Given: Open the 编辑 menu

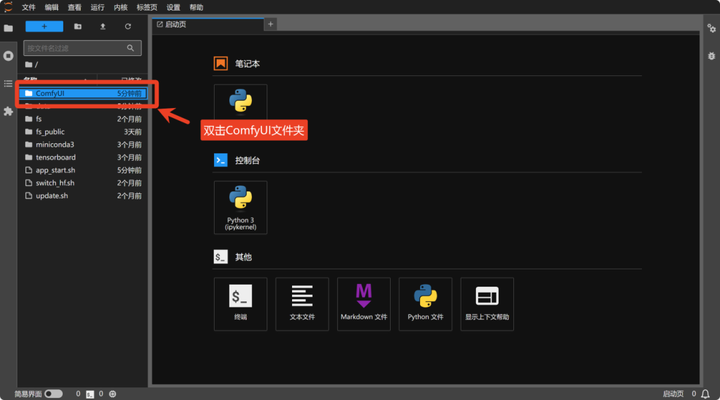Looking at the screenshot, I should (x=51, y=7).
